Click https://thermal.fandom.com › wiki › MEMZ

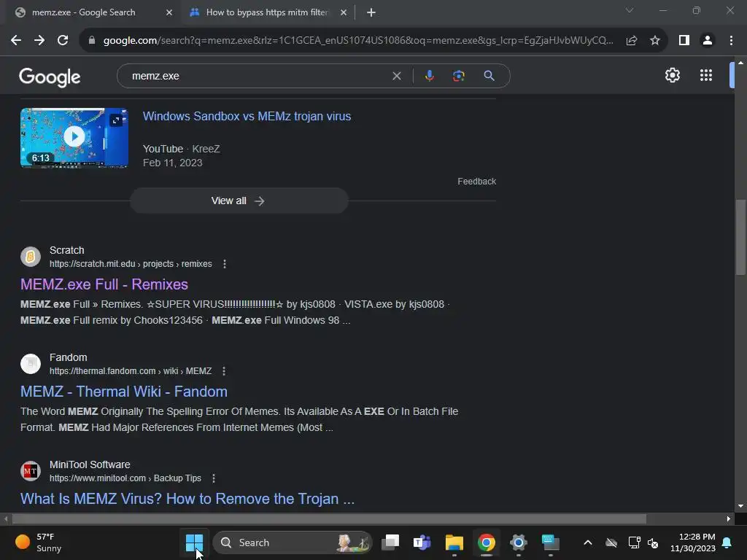point(131,371)
